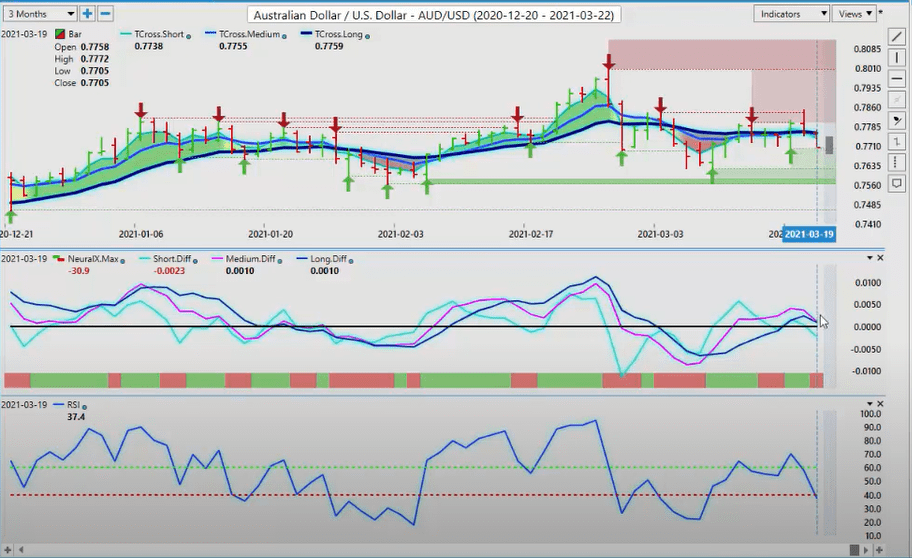Select the step line tool icon
This screenshot has height=558, width=912.
[897, 141]
